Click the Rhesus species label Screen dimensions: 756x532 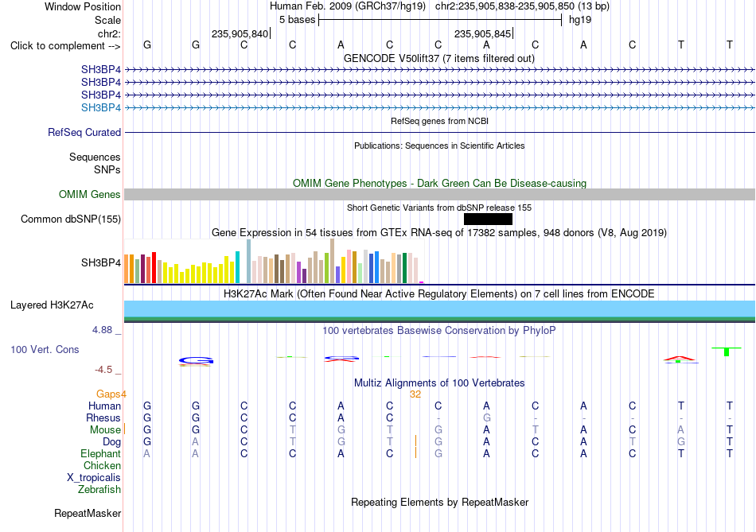point(103,417)
